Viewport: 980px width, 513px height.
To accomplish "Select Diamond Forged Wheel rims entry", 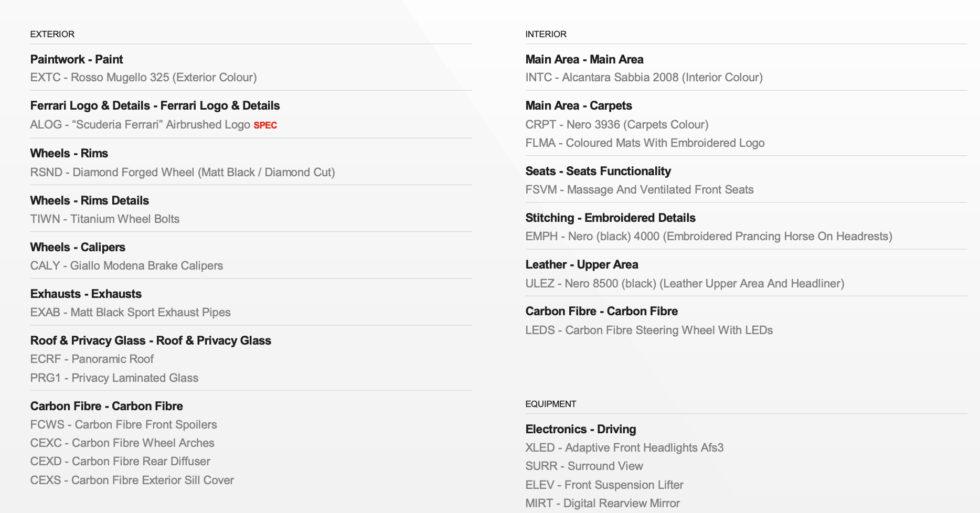I will (x=183, y=173).
